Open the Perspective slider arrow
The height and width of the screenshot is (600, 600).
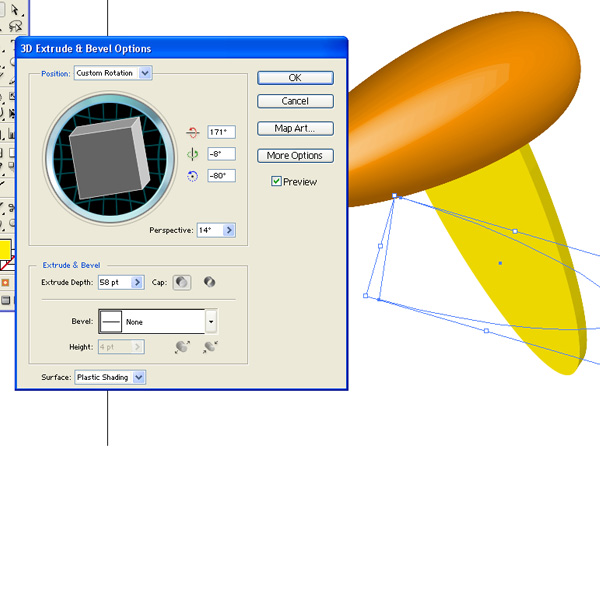[x=229, y=230]
